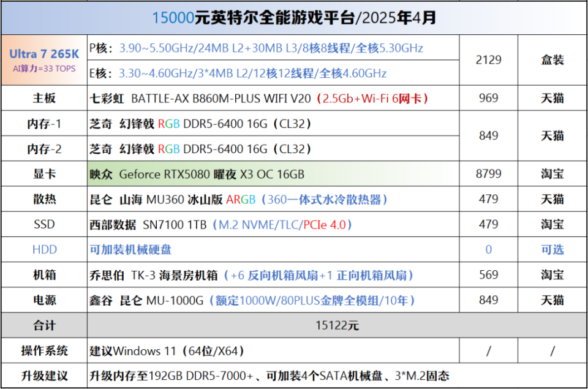Click "天猫" in the 散热 row
This screenshot has height=389, width=588.
(x=552, y=199)
